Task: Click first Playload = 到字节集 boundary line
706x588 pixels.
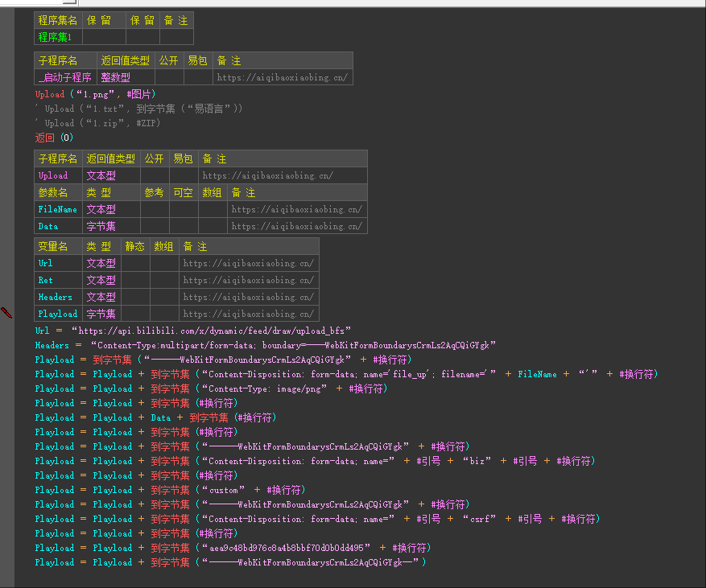Action: coord(223,360)
